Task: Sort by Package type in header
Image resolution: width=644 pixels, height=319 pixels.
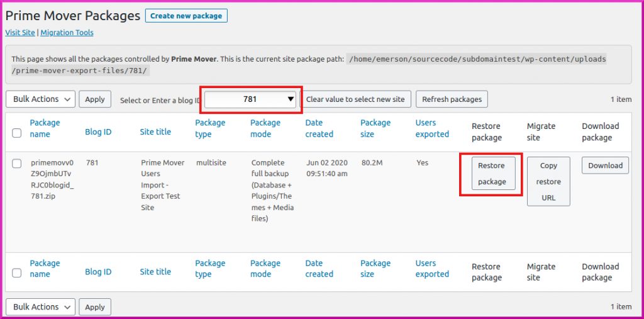Action: 210,128
